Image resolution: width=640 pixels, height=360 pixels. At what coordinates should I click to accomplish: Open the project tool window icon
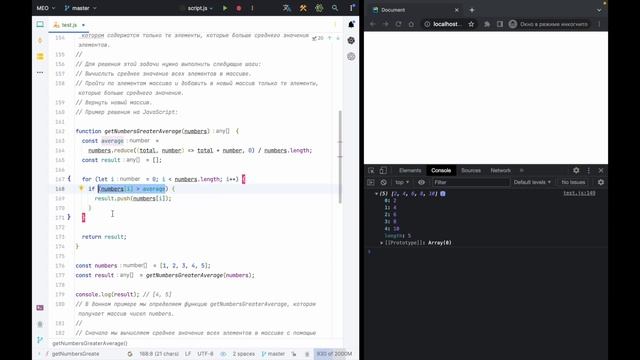pos(40,24)
